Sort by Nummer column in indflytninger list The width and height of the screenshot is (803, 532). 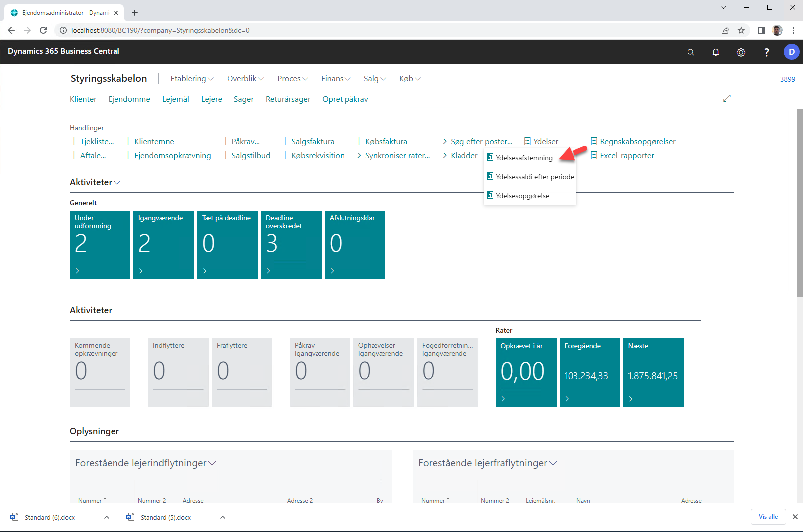[x=92, y=500]
